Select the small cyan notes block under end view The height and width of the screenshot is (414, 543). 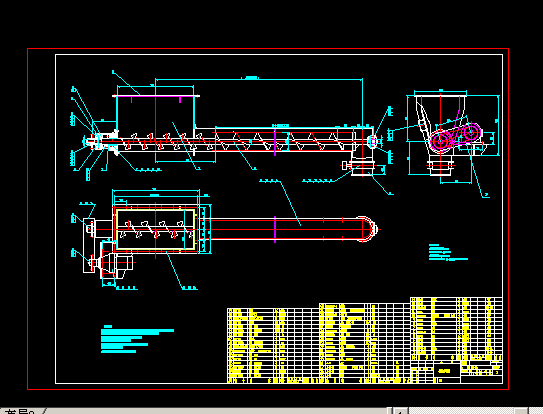pos(448,252)
